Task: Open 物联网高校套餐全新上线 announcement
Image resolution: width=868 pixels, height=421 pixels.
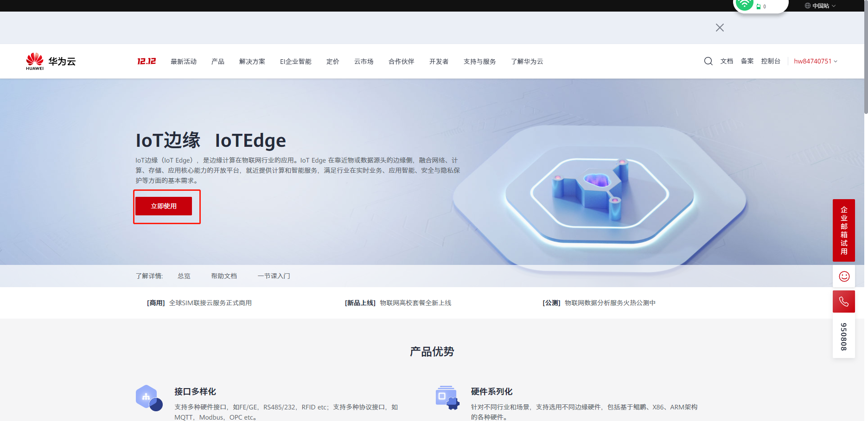Action: (415, 303)
